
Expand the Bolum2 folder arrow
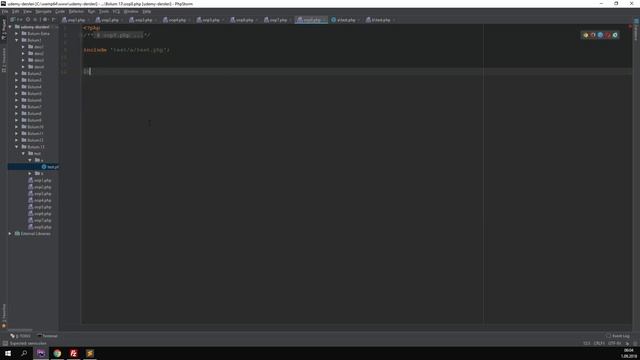pos(17,73)
